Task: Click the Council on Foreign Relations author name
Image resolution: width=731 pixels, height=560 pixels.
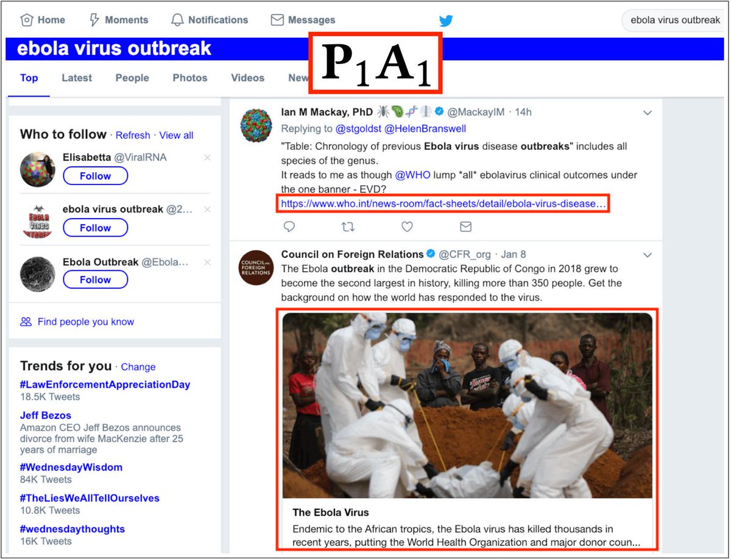Action: [352, 254]
